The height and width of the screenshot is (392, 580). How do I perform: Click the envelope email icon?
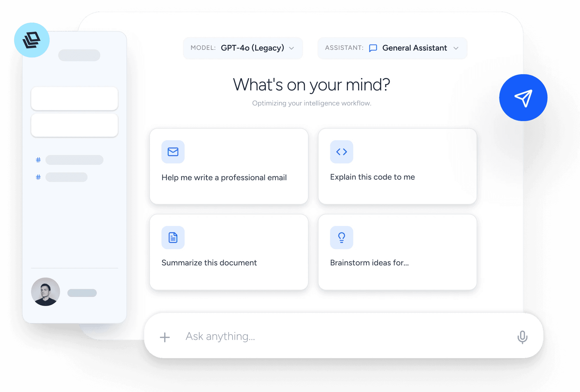(173, 152)
